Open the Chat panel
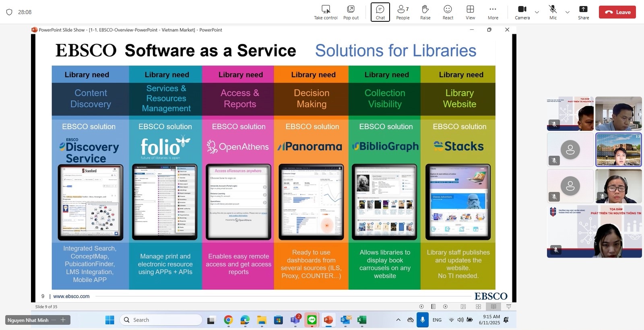Screen dimensions: 644x330 pos(380,12)
